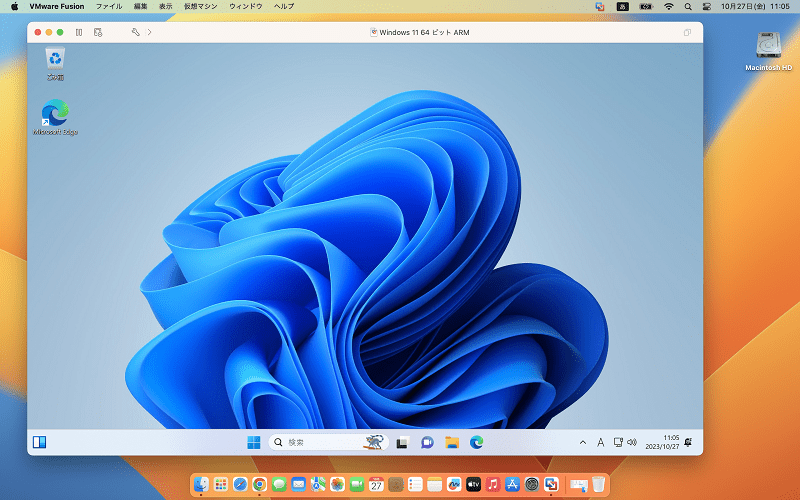800x500 pixels.
Task: Click the menu bar date 10月27日(金) 11:05
Action: (755, 6)
